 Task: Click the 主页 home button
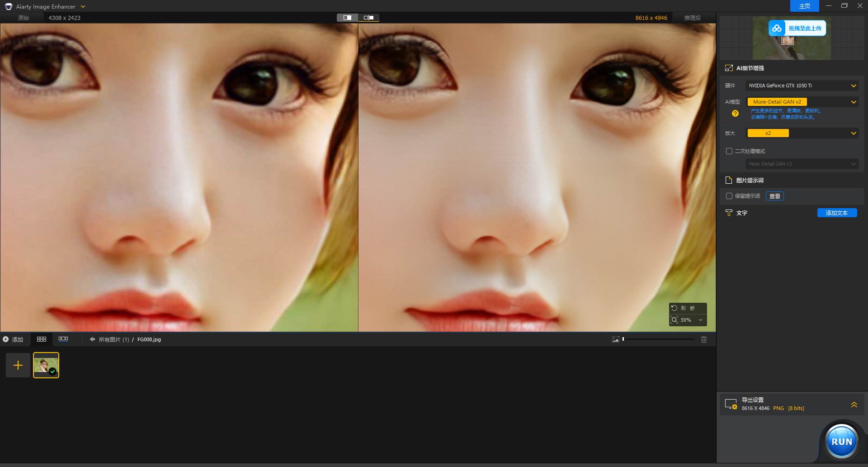coord(805,6)
